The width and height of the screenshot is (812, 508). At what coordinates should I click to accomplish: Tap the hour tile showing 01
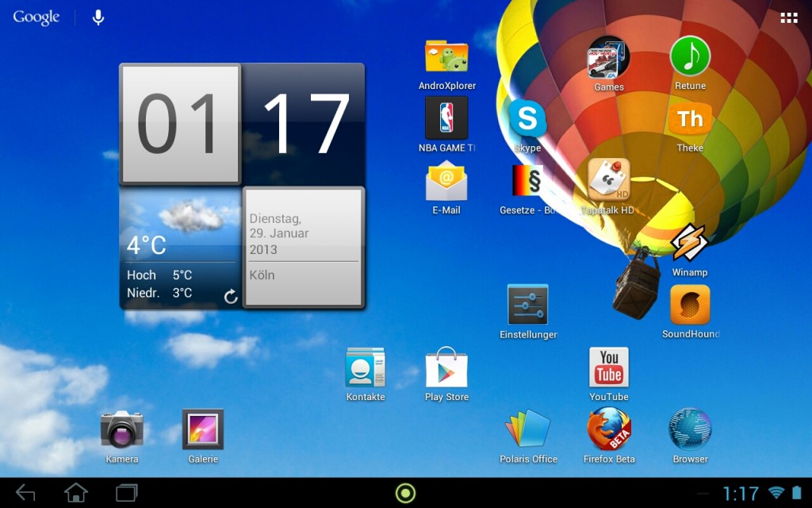[180, 124]
